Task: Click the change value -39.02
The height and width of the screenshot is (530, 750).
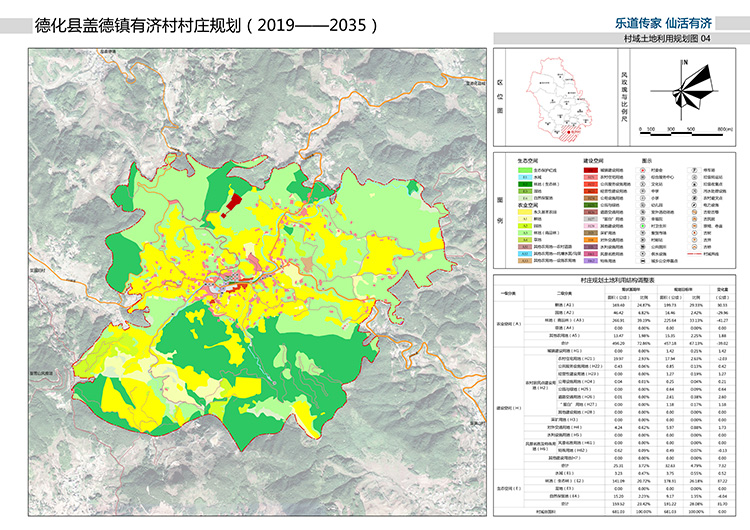Action: click(x=723, y=343)
